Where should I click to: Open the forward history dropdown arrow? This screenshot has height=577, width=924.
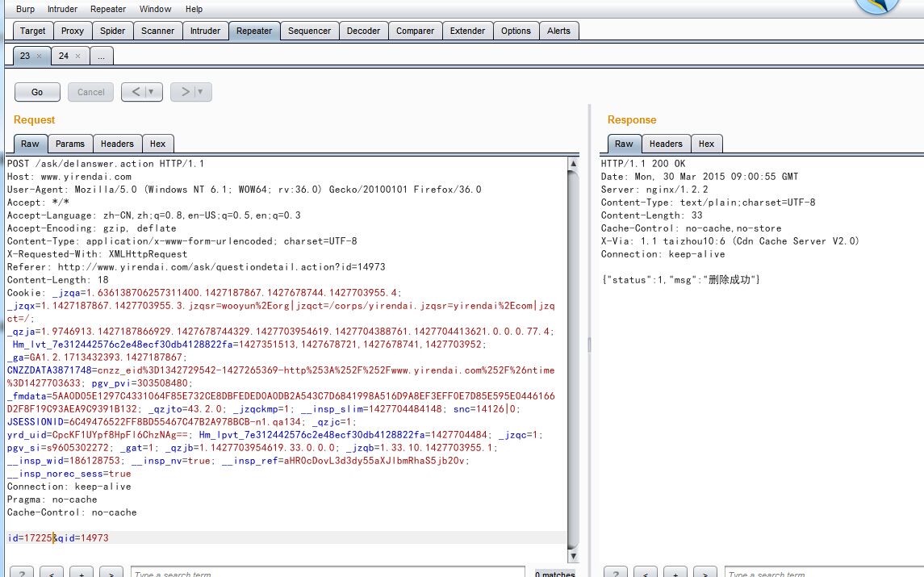pyautogui.click(x=201, y=92)
